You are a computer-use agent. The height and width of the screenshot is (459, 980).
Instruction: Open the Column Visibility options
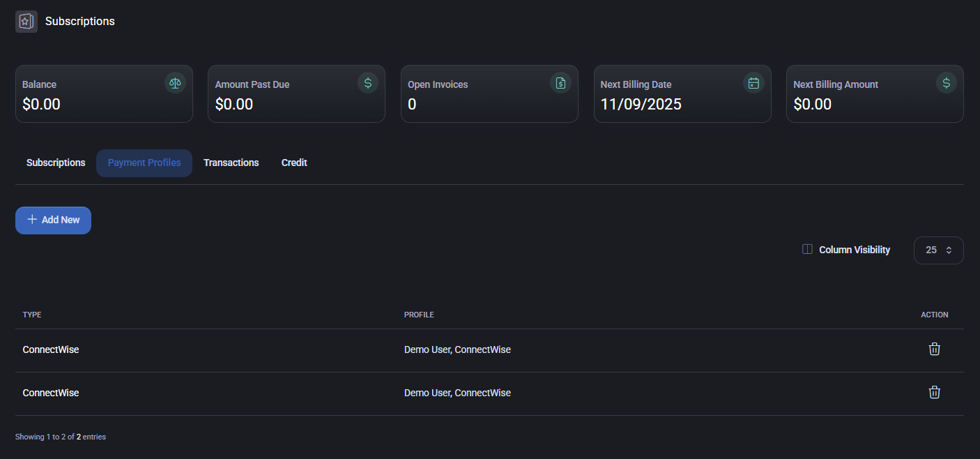coord(846,250)
